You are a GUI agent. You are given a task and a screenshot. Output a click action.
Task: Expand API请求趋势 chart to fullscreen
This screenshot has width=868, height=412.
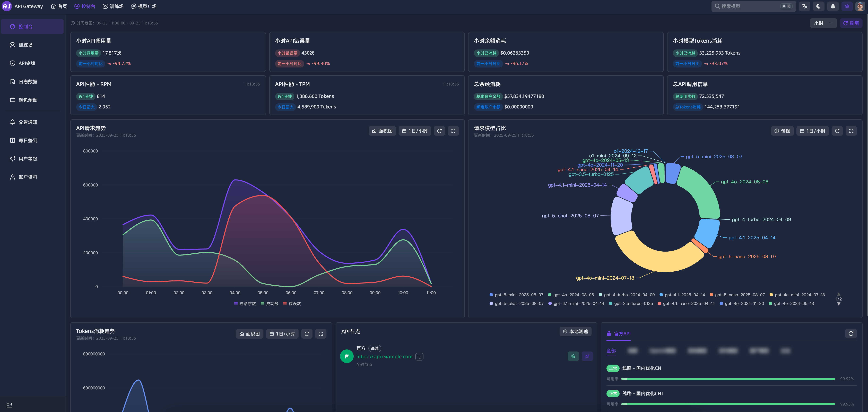coord(453,131)
